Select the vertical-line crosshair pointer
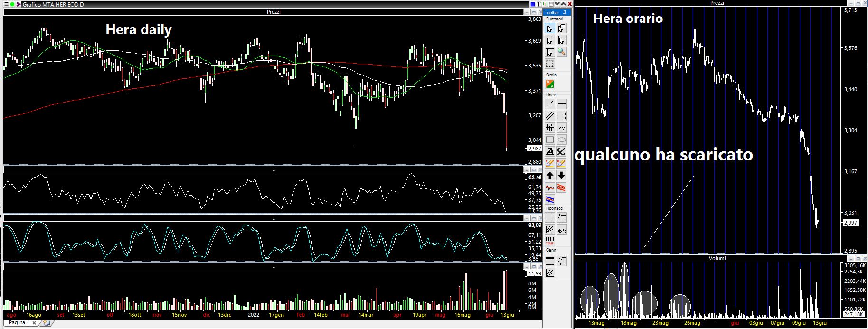The height and width of the screenshot is (329, 868). (x=561, y=40)
